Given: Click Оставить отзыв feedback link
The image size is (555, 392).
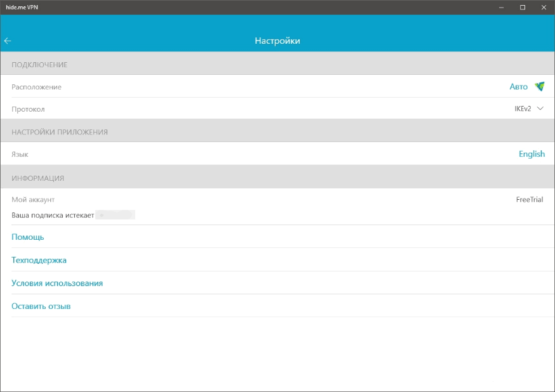Looking at the screenshot, I should [41, 306].
